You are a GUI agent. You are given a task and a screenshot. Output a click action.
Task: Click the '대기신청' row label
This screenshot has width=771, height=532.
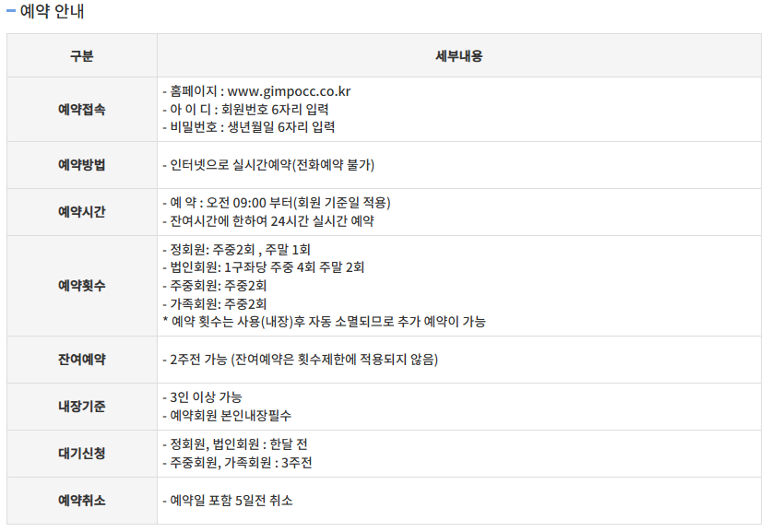pos(82,453)
